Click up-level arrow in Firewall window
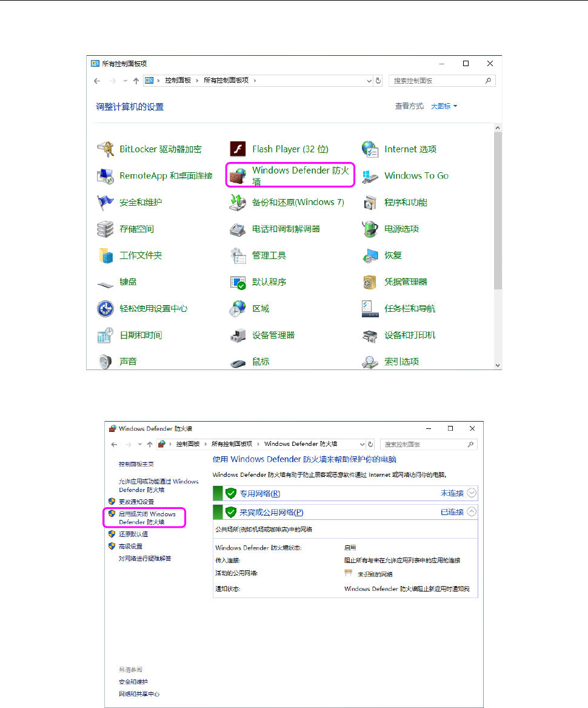The height and width of the screenshot is (708, 588). click(150, 444)
